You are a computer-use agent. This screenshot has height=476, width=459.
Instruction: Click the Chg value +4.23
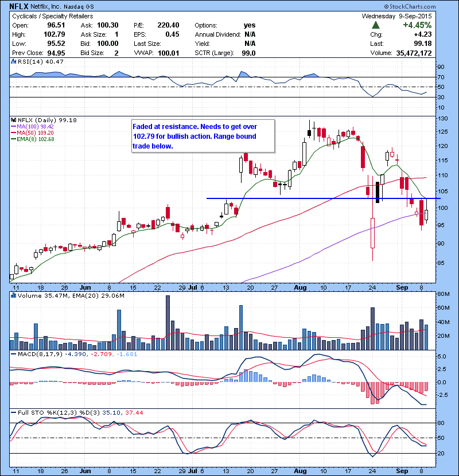(x=423, y=34)
